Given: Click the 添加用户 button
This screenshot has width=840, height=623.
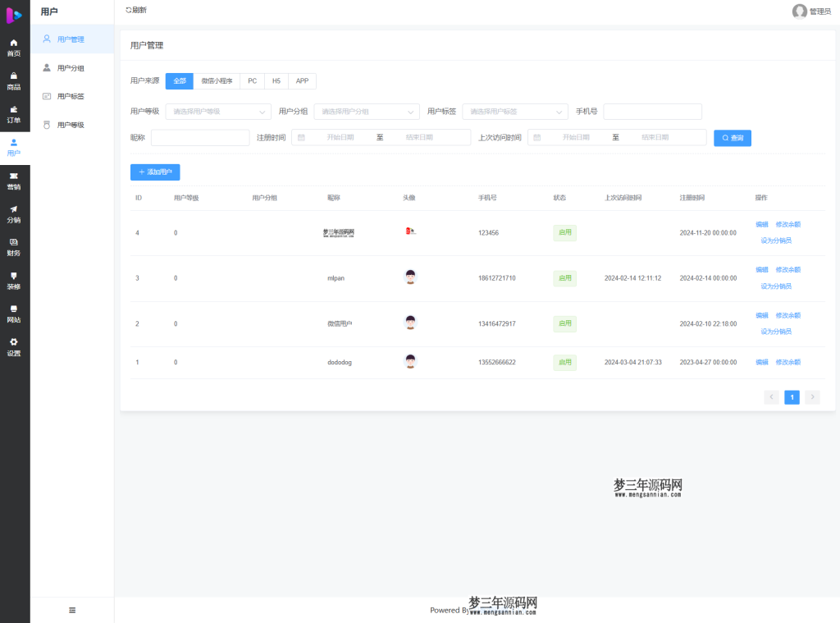Looking at the screenshot, I should point(155,172).
